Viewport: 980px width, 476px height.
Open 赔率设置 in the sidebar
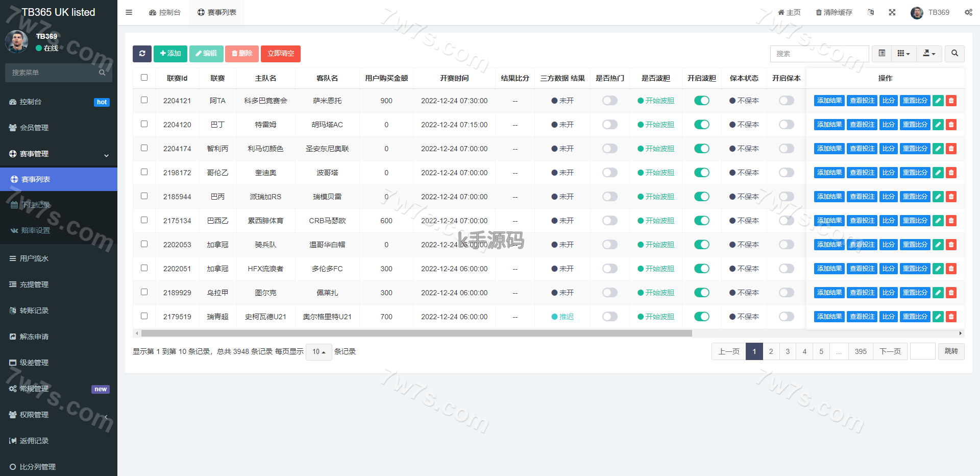[x=59, y=230]
